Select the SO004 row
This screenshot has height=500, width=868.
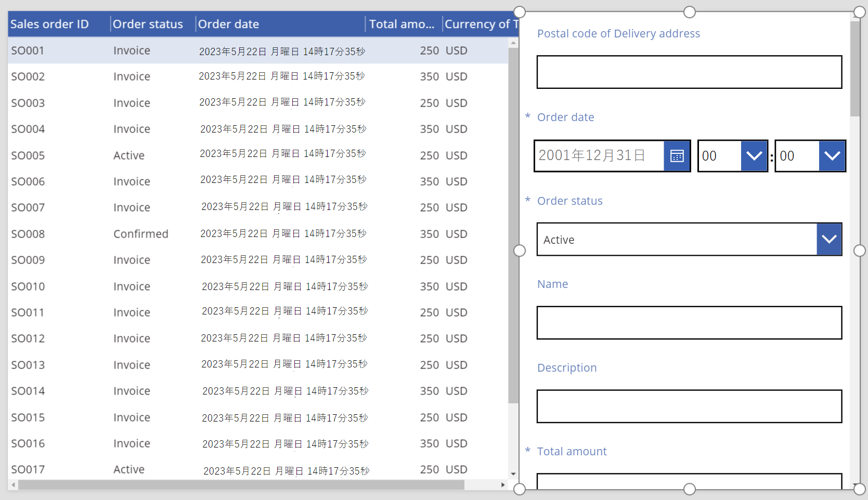point(258,129)
